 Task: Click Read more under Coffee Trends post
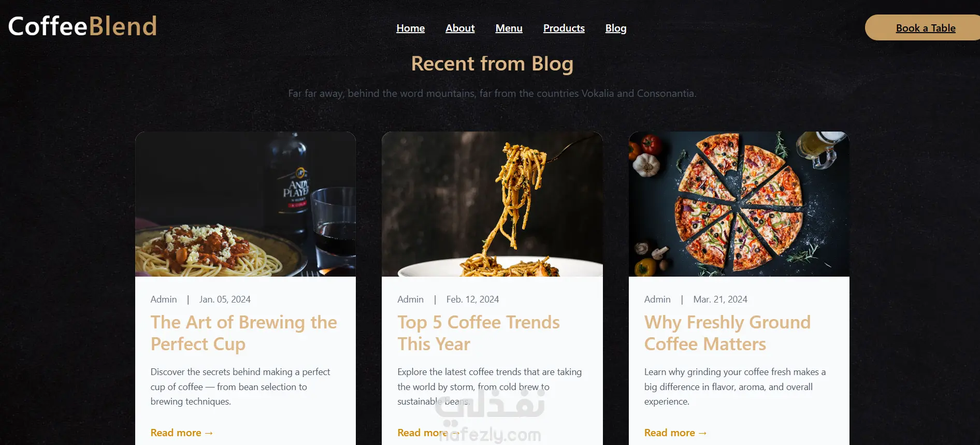coord(428,433)
